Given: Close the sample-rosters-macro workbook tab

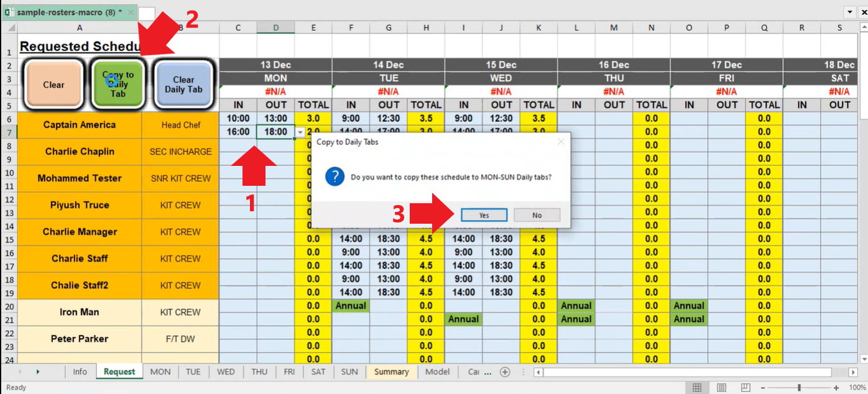Looking at the screenshot, I should 130,12.
